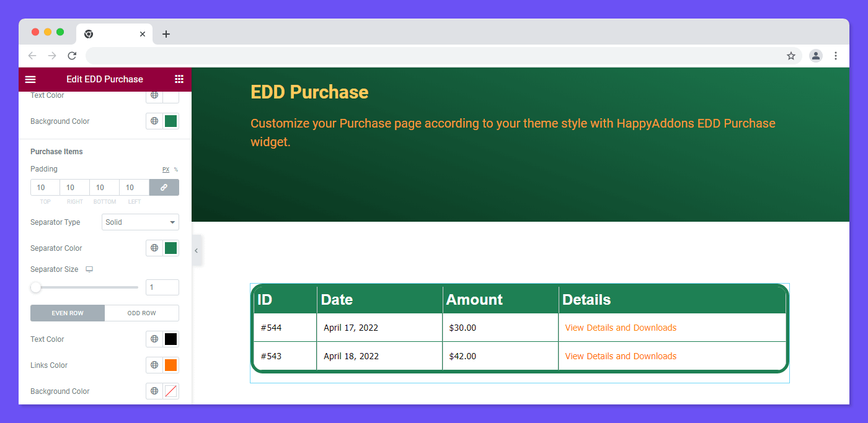This screenshot has height=423, width=868.
Task: Reload the page in browser
Action: [x=72, y=56]
